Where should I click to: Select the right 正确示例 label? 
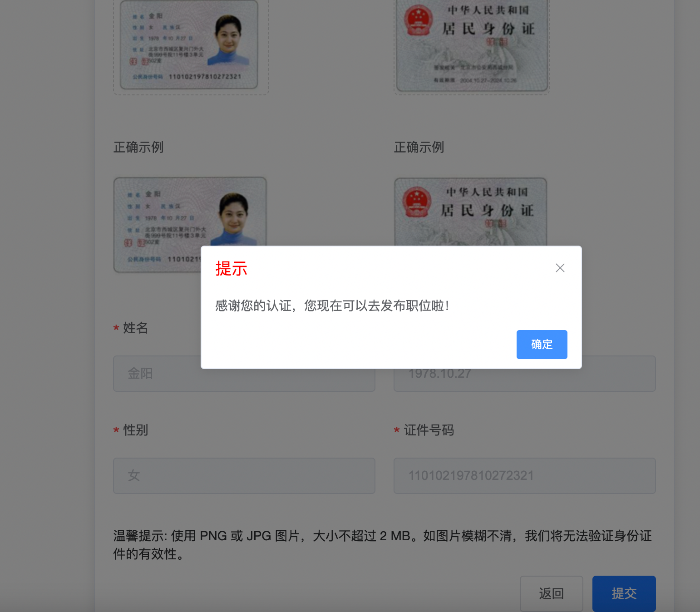point(419,147)
